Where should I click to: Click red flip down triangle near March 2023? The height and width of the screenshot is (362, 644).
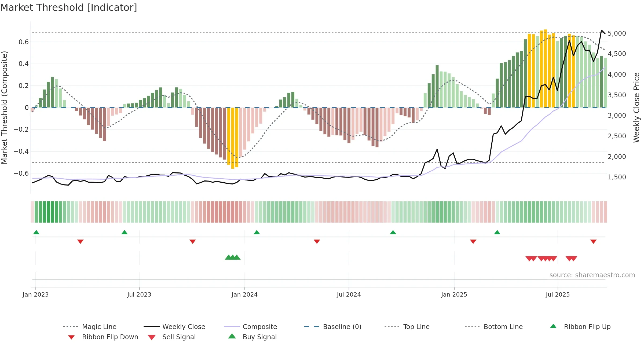pos(80,242)
